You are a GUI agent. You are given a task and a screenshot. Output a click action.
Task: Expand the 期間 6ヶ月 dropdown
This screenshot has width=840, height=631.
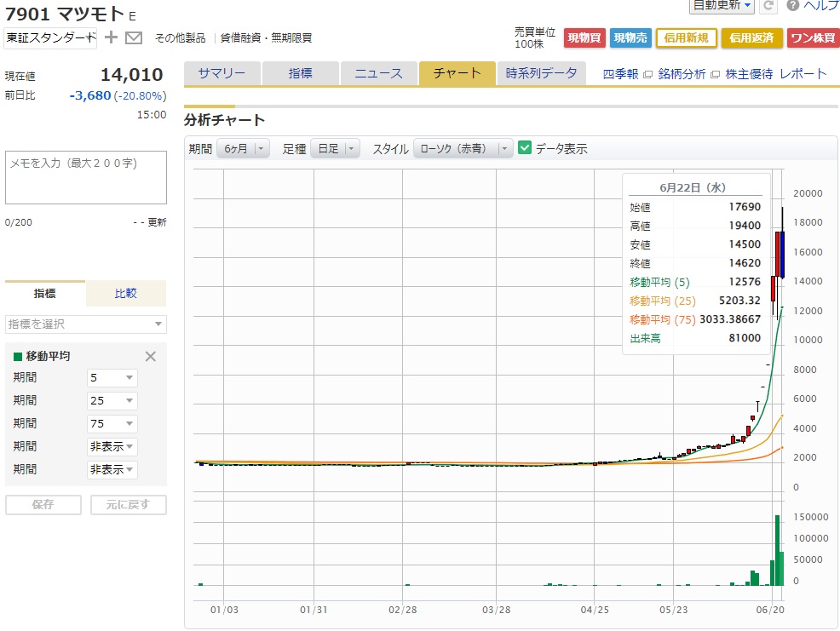coord(243,148)
